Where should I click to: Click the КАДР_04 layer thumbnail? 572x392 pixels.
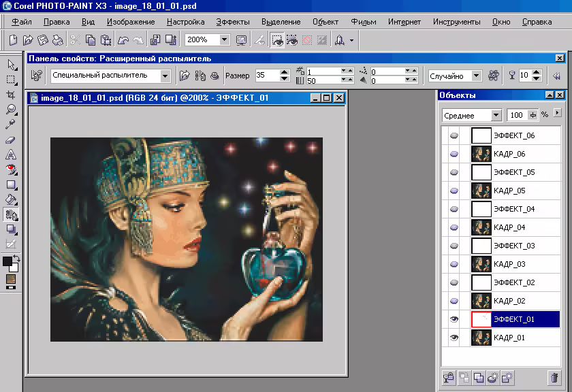click(481, 227)
